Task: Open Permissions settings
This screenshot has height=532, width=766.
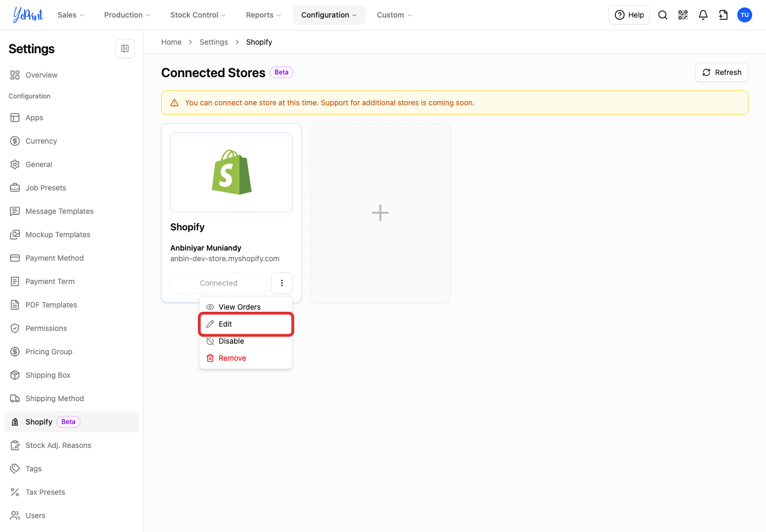Action: (x=71, y=328)
